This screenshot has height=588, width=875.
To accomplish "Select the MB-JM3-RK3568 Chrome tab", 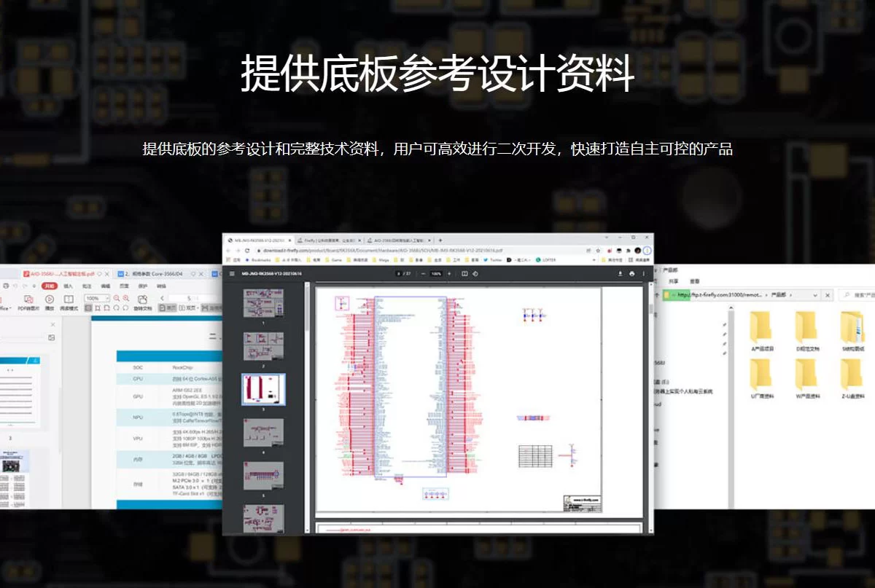I will pos(257,240).
